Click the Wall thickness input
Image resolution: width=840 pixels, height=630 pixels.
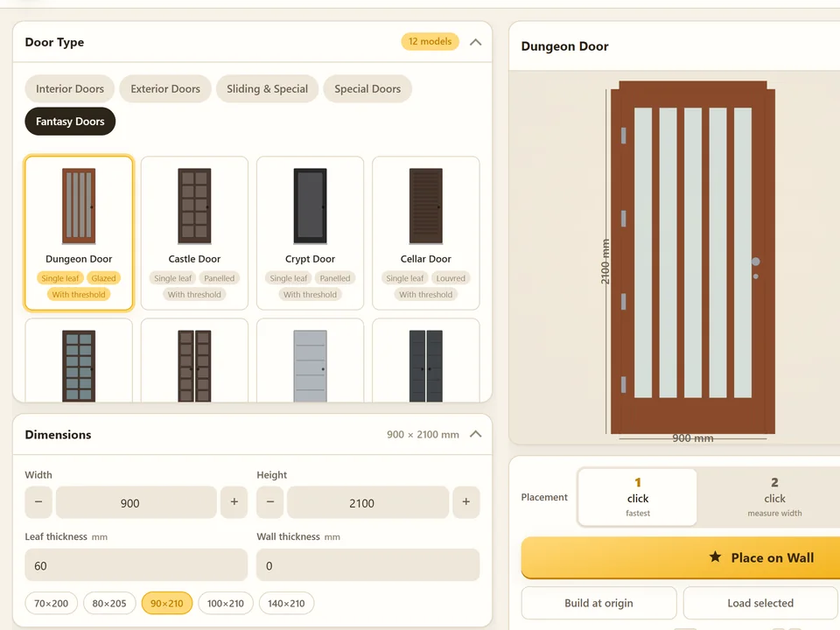click(368, 565)
